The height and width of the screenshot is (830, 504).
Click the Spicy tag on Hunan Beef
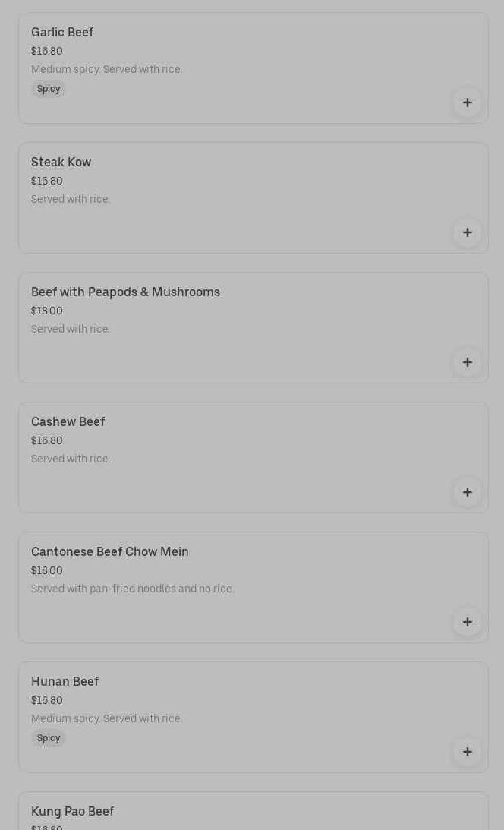tap(49, 738)
